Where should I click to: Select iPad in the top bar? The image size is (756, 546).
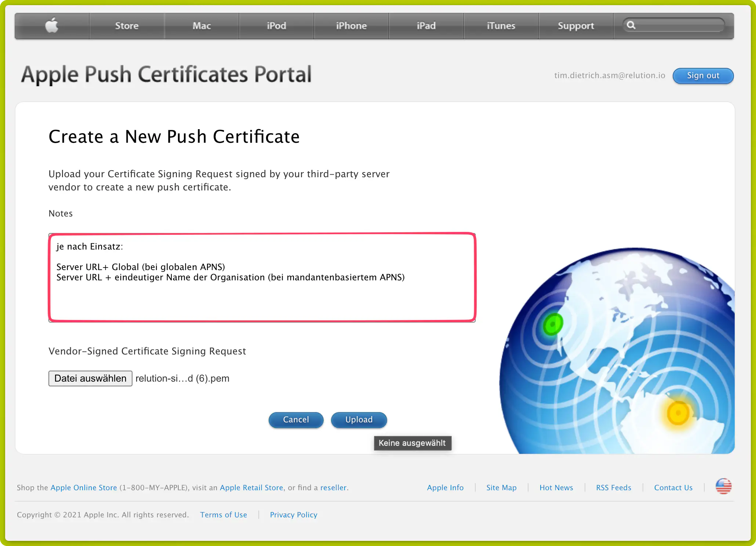click(x=426, y=26)
